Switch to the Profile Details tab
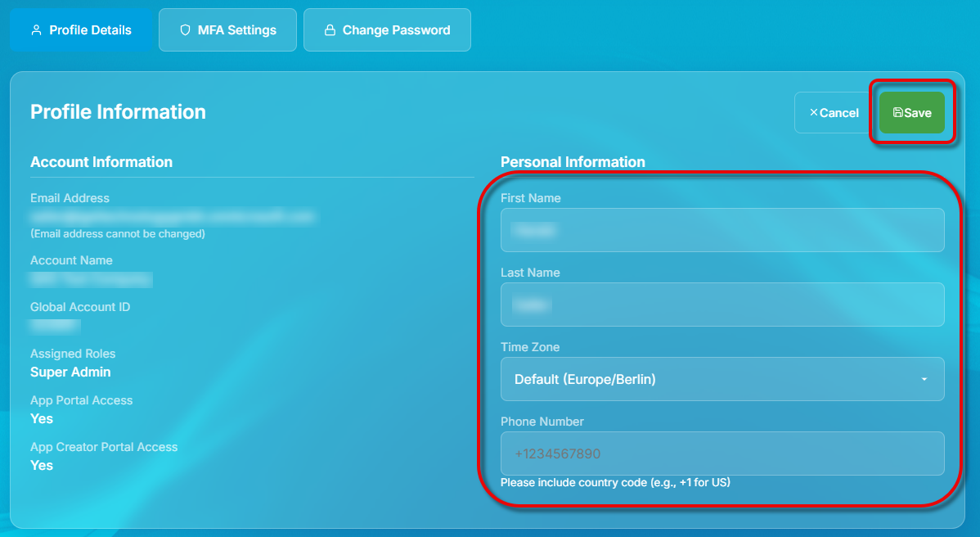Image resolution: width=980 pixels, height=537 pixels. click(x=80, y=30)
